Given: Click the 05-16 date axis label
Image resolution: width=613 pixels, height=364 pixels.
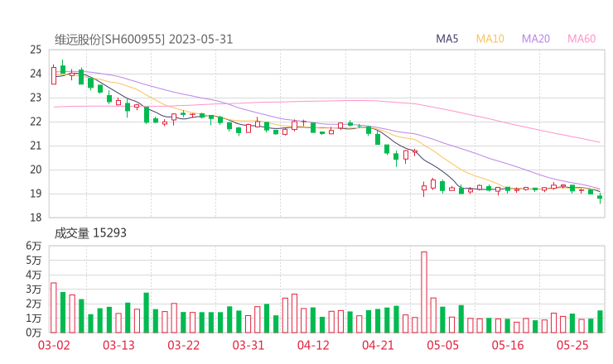Looking at the screenshot, I should click(508, 345).
